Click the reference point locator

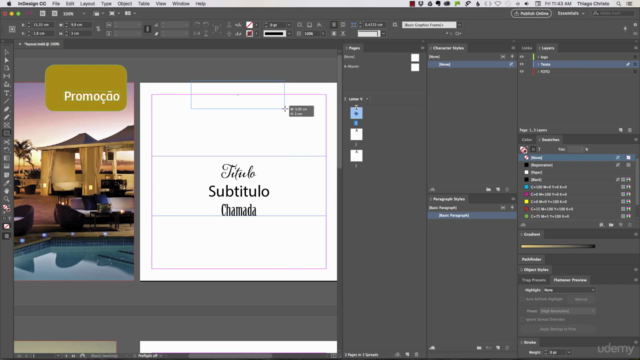coord(12,29)
